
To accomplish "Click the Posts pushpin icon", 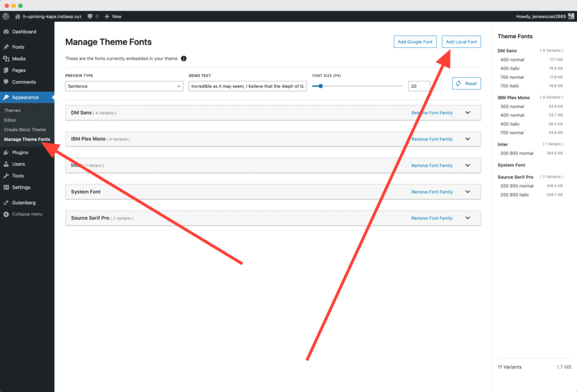I will [6, 47].
